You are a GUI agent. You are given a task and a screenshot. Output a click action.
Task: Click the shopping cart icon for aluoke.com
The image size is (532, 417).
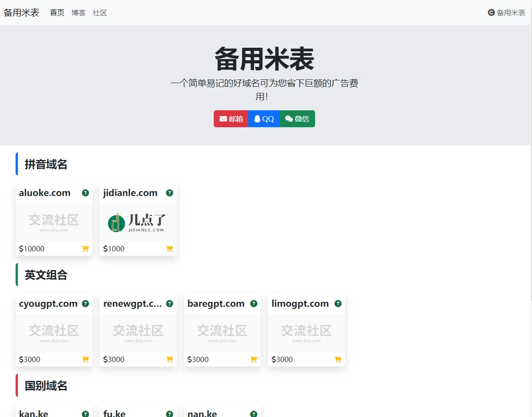point(85,249)
